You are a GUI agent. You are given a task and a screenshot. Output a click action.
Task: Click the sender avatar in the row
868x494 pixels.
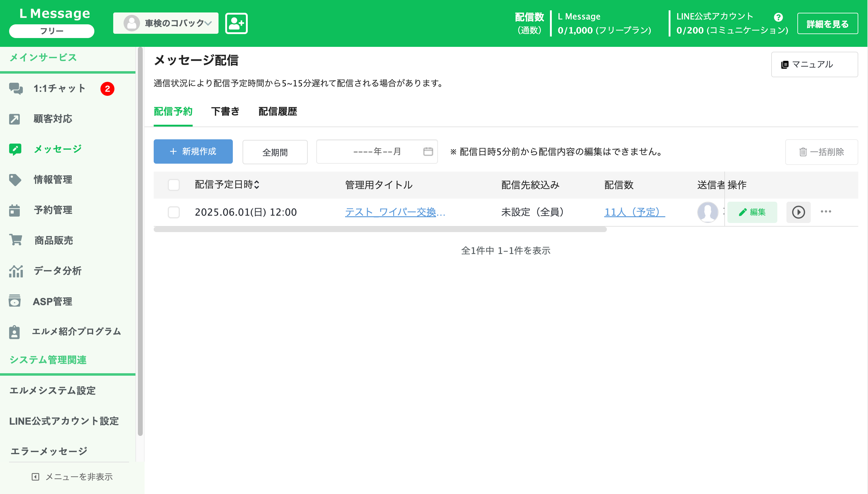click(707, 212)
